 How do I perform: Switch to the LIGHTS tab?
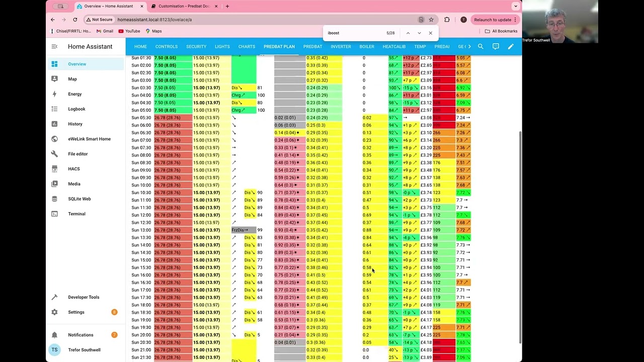pyautogui.click(x=222, y=47)
